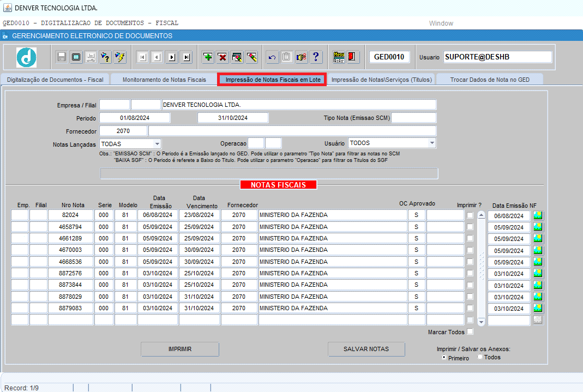Click the Tipo Nota (Emissao SCM) field
Image resolution: width=583 pixels, height=392 pixels.
pos(414,118)
